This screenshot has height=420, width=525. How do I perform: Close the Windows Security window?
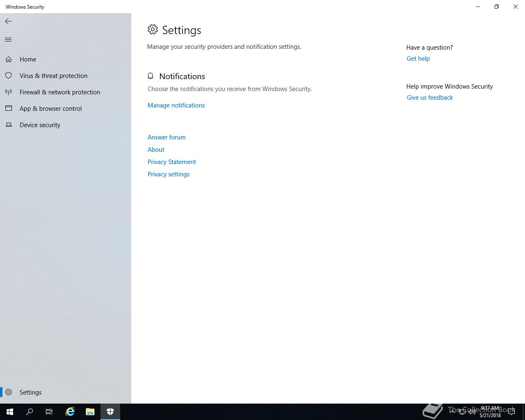coord(516,7)
